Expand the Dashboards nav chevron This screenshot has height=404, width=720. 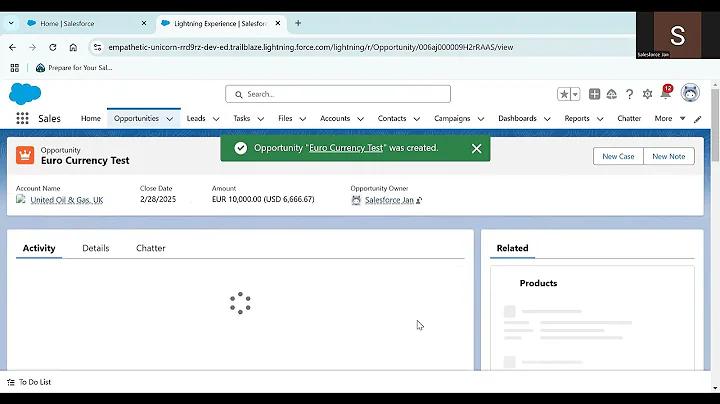click(x=547, y=119)
